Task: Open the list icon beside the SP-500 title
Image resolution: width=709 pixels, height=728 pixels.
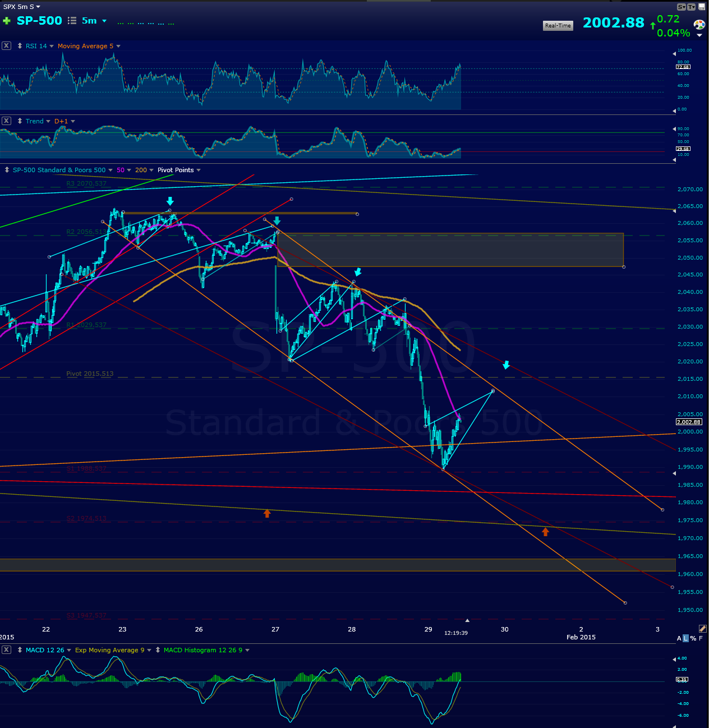Action: tap(72, 21)
